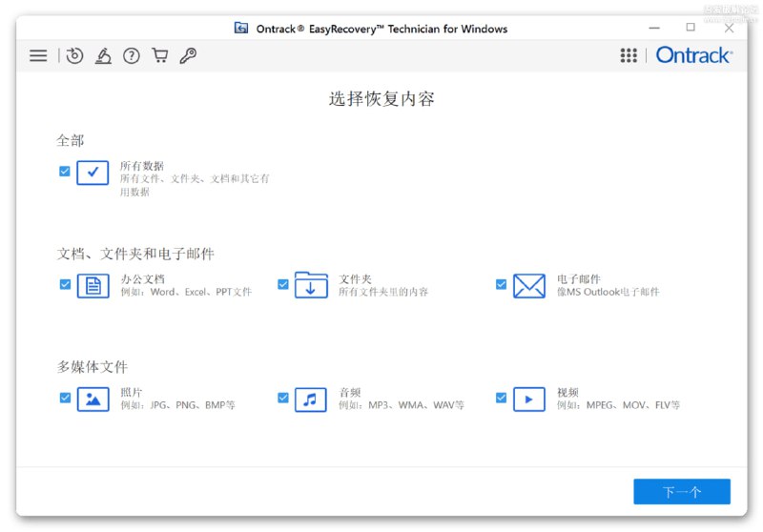Click the Ontrack logo

[x=694, y=55]
